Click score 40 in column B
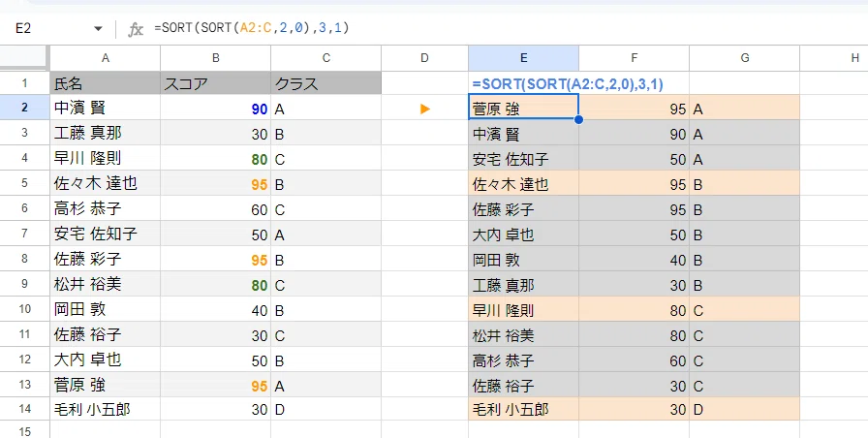The image size is (868, 438). point(259,311)
